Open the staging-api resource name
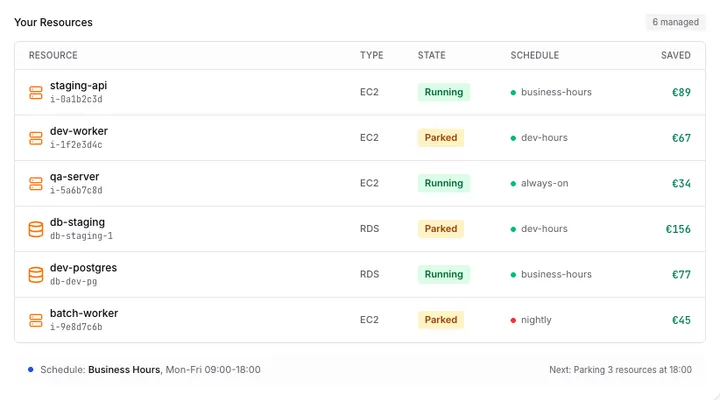The width and height of the screenshot is (720, 400). point(79,85)
